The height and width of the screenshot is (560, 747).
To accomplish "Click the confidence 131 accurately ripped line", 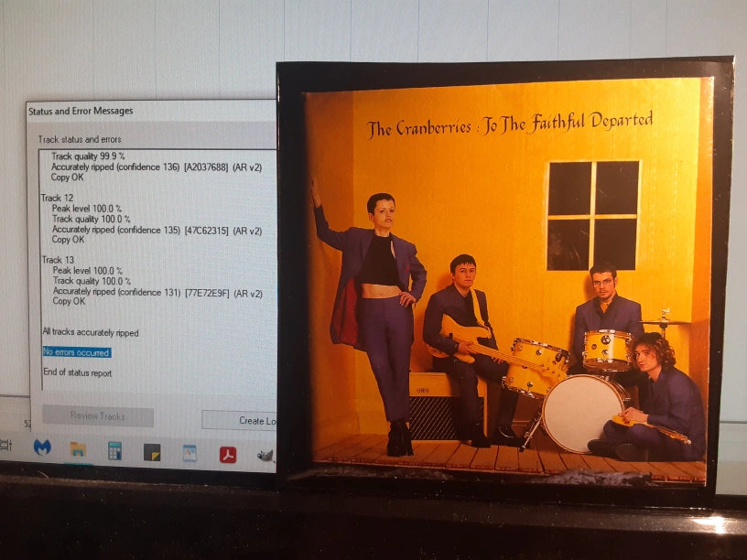I will (157, 293).
